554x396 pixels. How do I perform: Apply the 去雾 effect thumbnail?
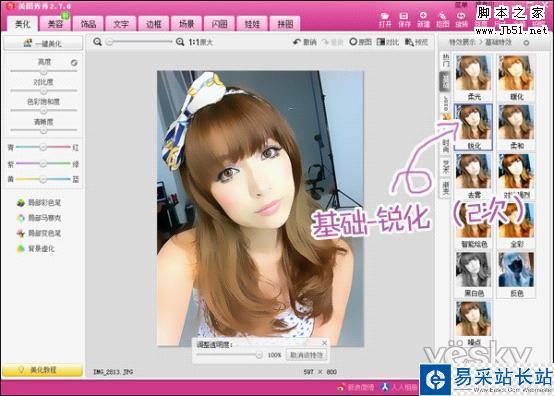coord(473,176)
